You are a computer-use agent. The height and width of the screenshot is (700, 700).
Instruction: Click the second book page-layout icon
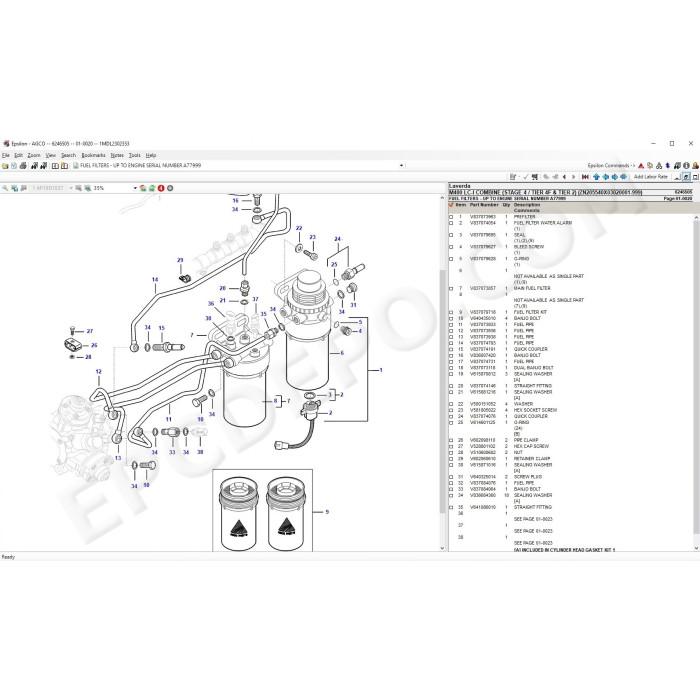[64, 166]
